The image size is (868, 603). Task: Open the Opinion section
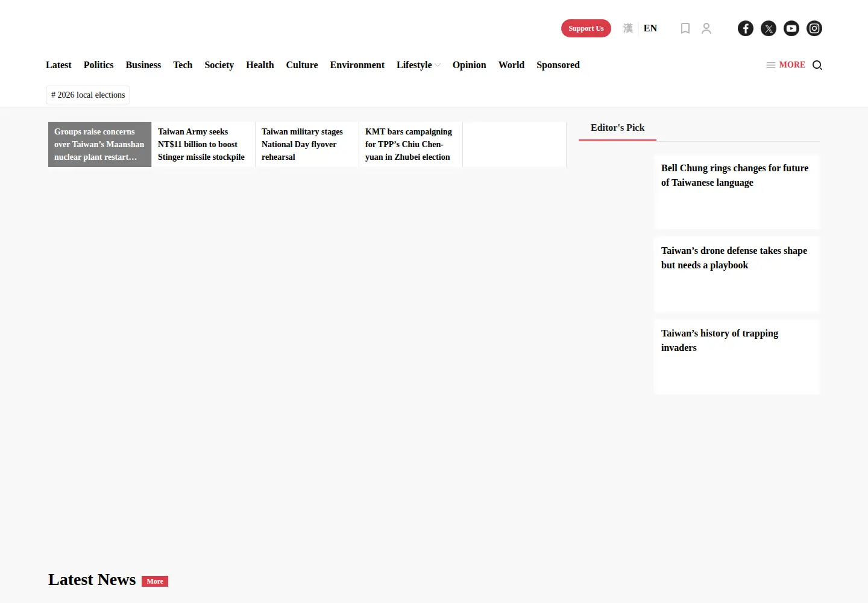click(x=470, y=65)
